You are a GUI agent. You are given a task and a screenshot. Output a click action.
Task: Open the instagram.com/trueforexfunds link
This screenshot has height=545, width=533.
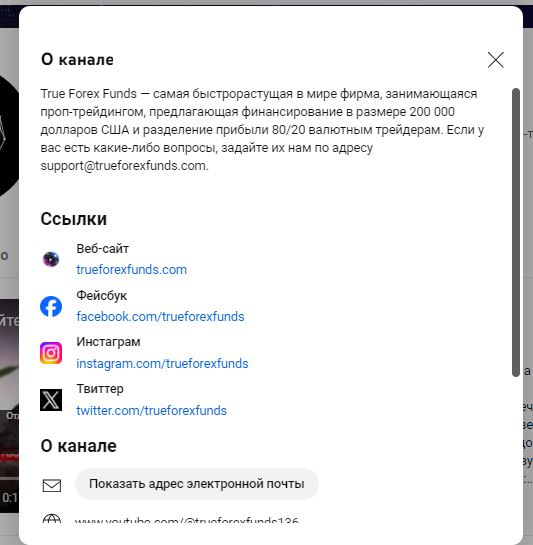(162, 364)
